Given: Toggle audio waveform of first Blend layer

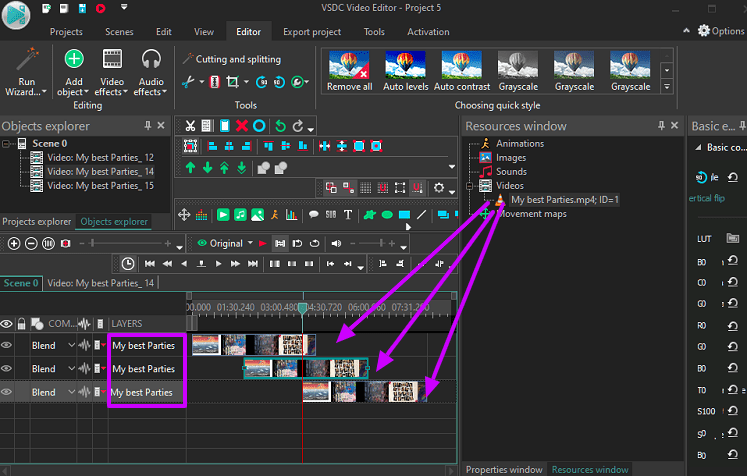Looking at the screenshot, I should point(84,345).
